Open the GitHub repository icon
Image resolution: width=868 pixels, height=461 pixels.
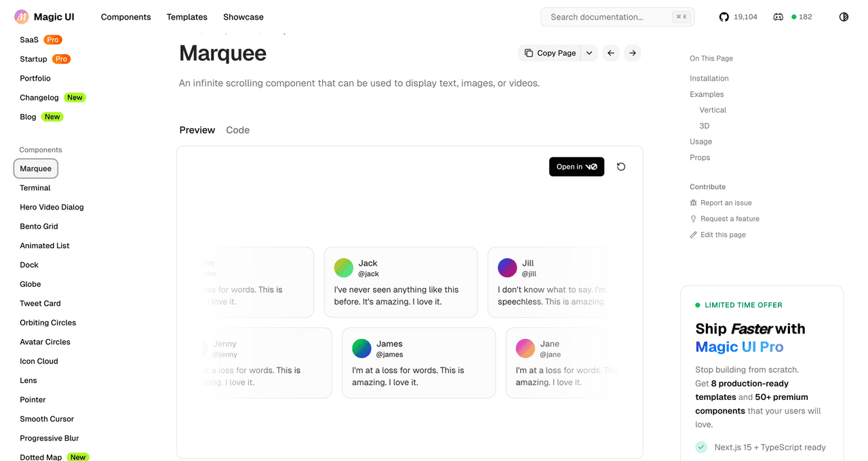(x=724, y=17)
